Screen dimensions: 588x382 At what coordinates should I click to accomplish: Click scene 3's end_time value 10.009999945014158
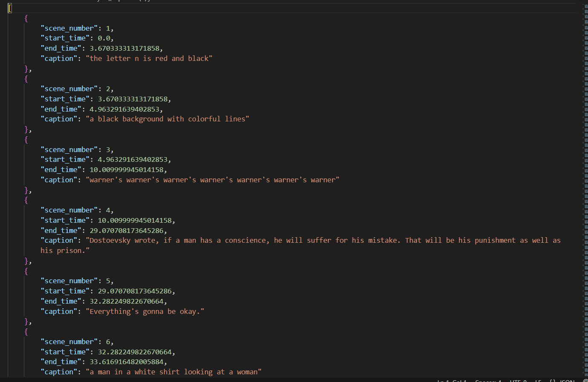point(126,170)
